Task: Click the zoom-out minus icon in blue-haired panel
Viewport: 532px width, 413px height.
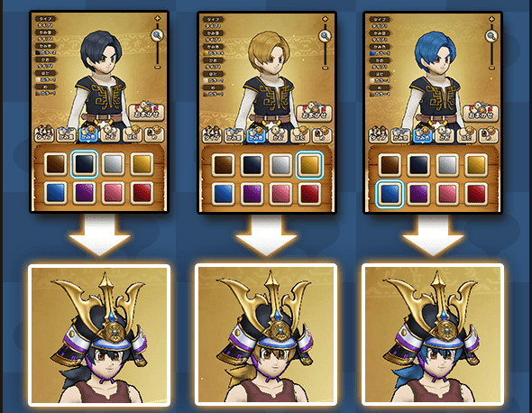Action: 491,68
